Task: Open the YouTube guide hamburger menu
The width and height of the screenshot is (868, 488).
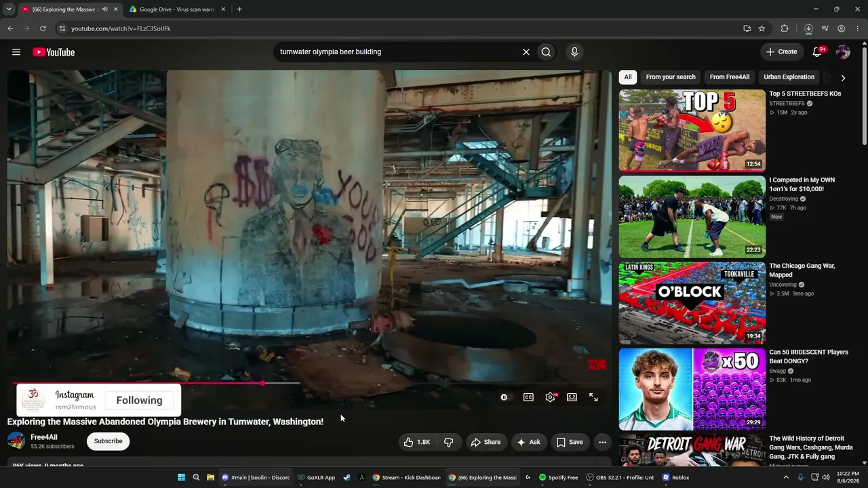Action: point(16,52)
